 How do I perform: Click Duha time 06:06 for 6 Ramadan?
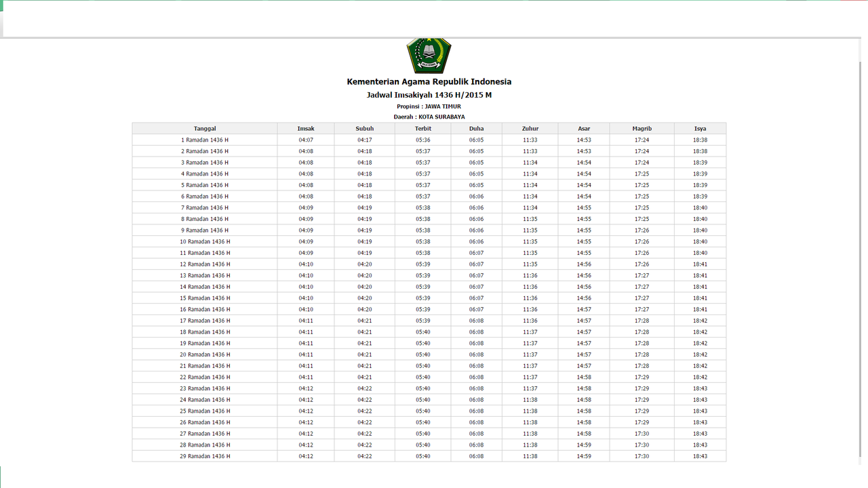pos(477,197)
